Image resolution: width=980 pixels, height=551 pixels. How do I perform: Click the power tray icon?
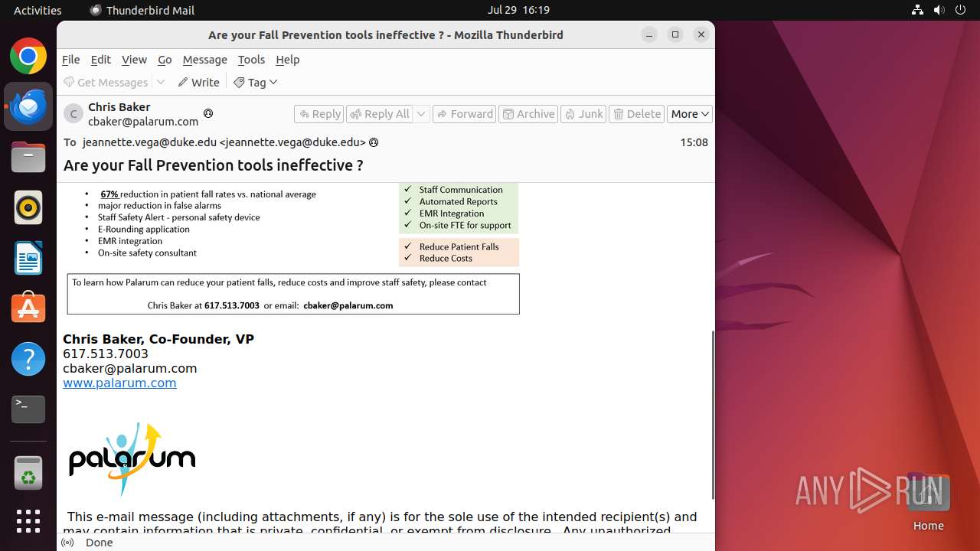click(961, 10)
